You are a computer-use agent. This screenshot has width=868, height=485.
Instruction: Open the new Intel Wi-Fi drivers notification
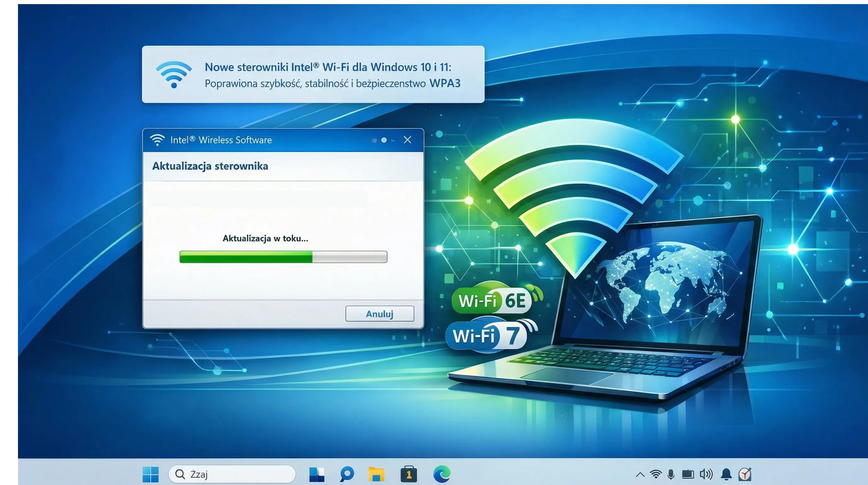(332, 75)
